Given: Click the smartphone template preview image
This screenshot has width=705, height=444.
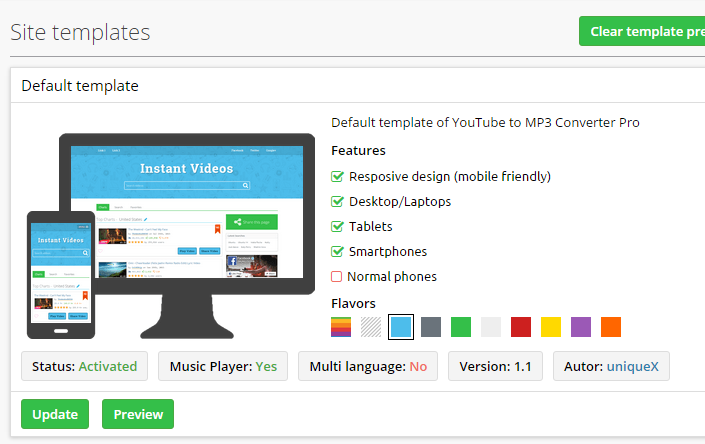Looking at the screenshot, I should pos(61,275).
